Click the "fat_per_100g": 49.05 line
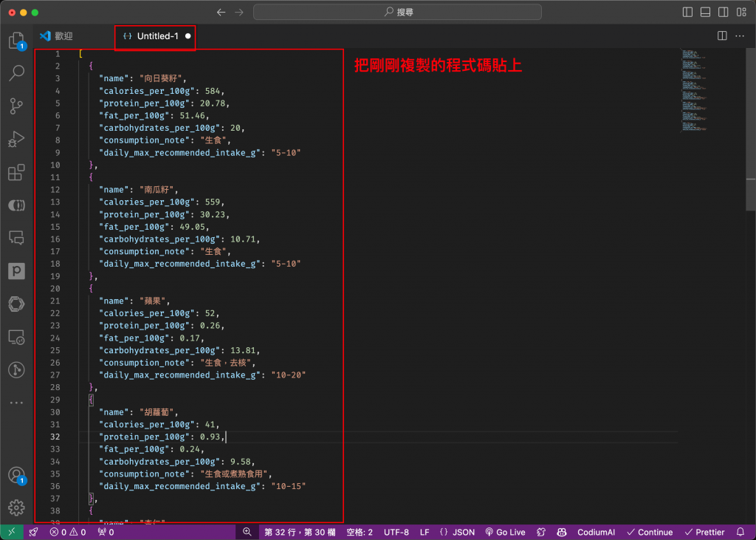The width and height of the screenshot is (756, 540). 154,227
